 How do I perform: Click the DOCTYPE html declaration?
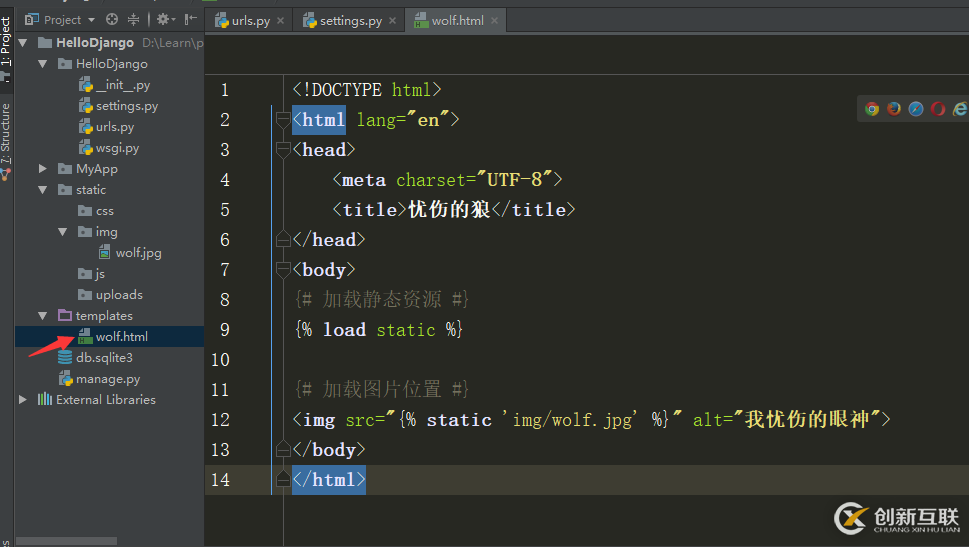[x=367, y=90]
